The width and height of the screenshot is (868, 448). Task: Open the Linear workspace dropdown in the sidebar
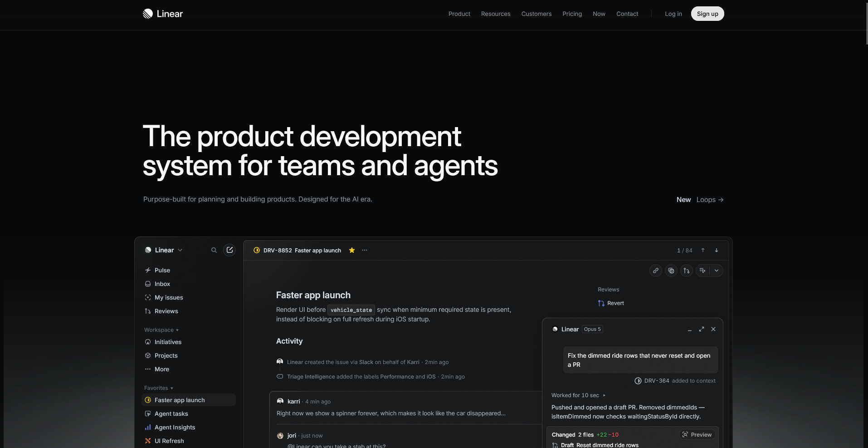[164, 250]
